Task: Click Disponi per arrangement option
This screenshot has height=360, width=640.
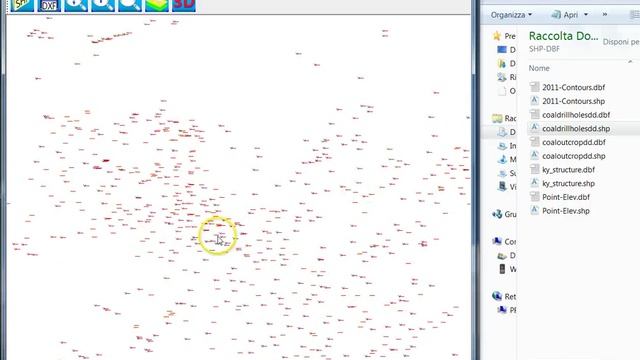Action: [x=621, y=42]
